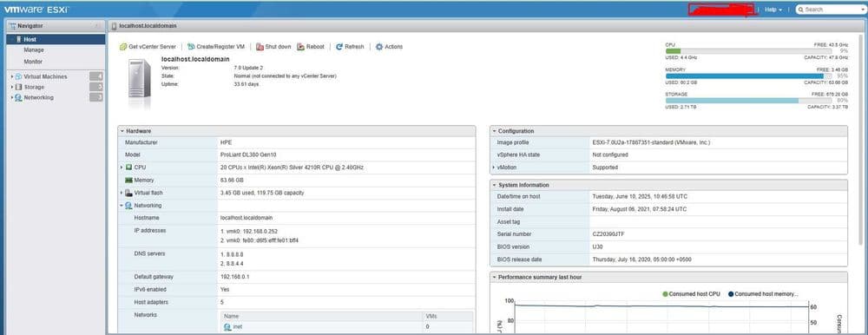Click the host icon beside localhost.localdomain title
Screen dimensions: 868x335
pos(114,26)
